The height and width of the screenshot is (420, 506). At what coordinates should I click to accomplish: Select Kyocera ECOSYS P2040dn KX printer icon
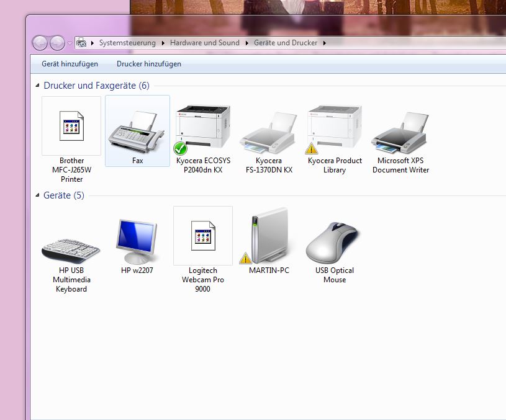click(202, 130)
